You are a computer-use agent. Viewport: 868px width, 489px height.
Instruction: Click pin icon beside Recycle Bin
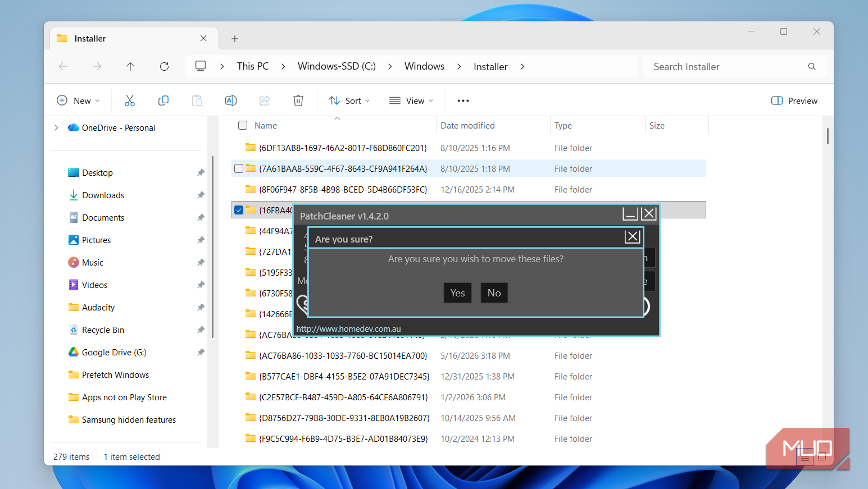tap(201, 330)
